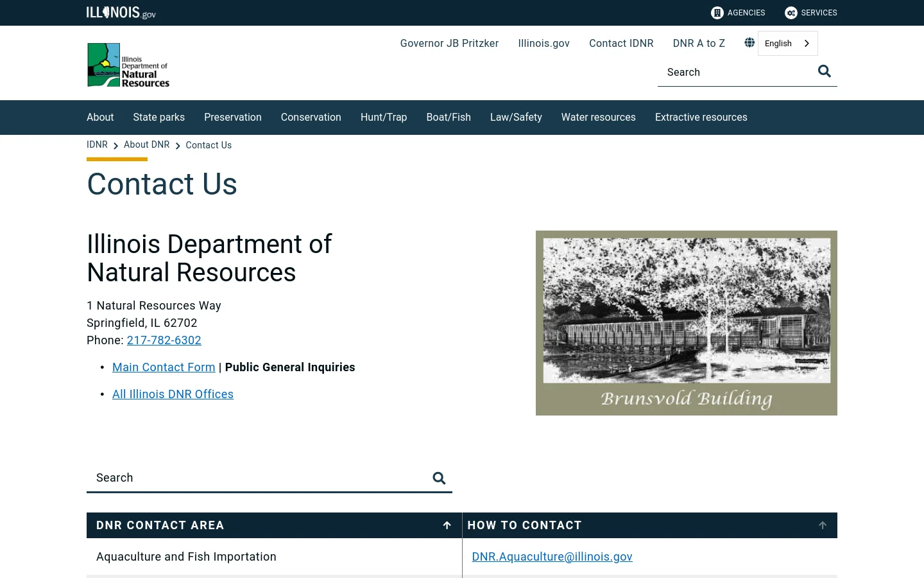The width and height of the screenshot is (924, 578).
Task: Open the Conservation menu
Action: [311, 118]
